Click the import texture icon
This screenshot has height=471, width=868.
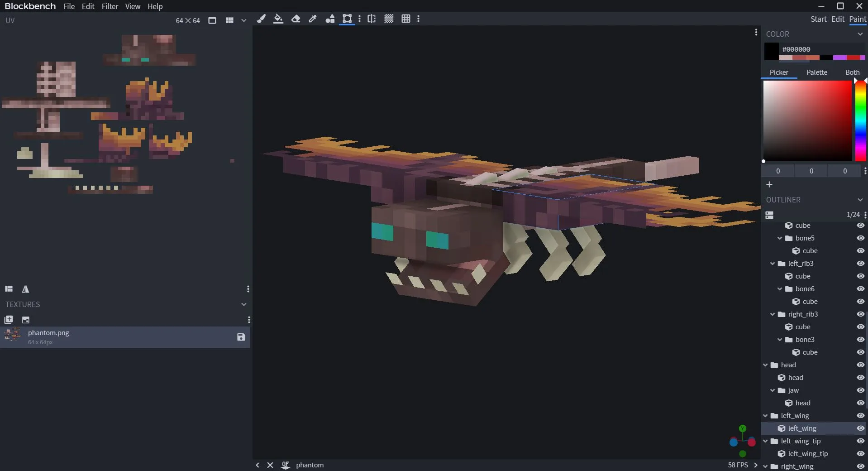coord(26,320)
